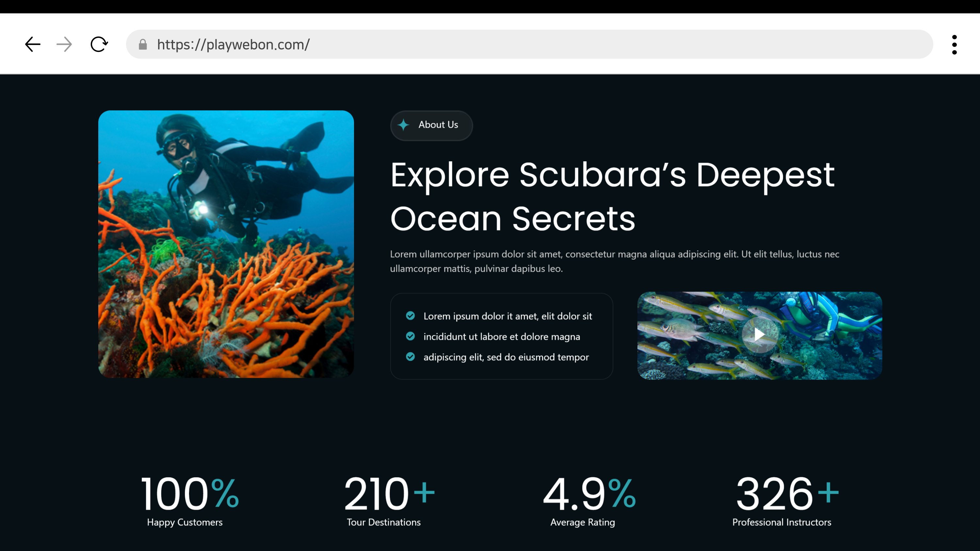Reload the page with refresh icon
Image resolution: width=980 pixels, height=551 pixels.
pyautogui.click(x=99, y=44)
